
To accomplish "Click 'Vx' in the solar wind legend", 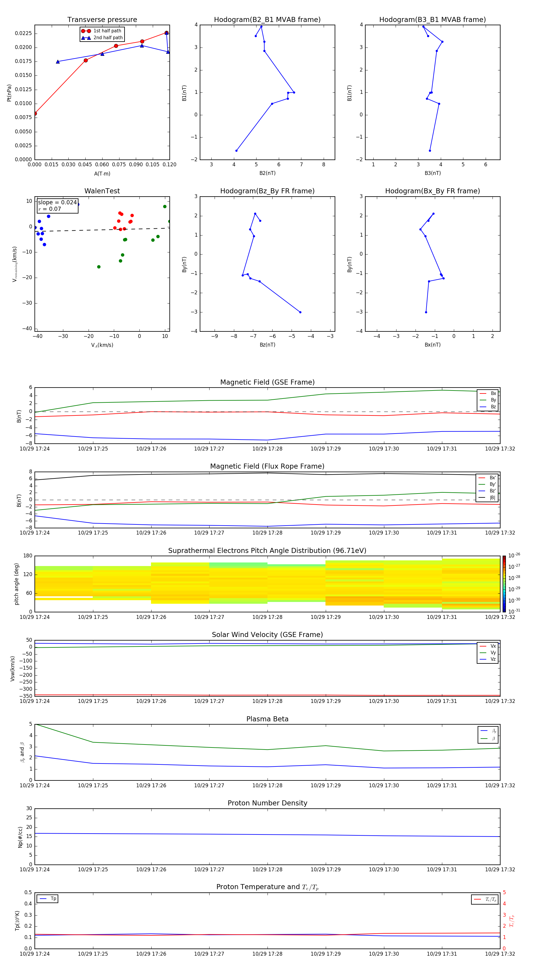I will (488, 646).
